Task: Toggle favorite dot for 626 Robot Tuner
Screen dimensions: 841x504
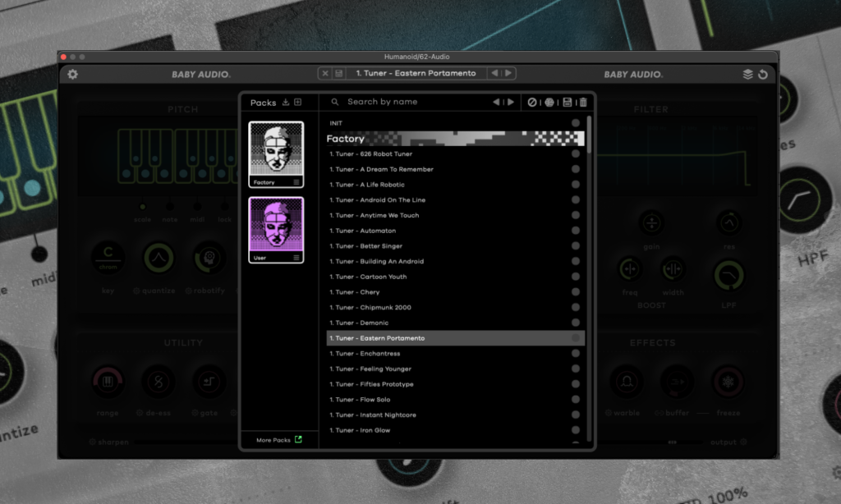Action: click(x=576, y=154)
